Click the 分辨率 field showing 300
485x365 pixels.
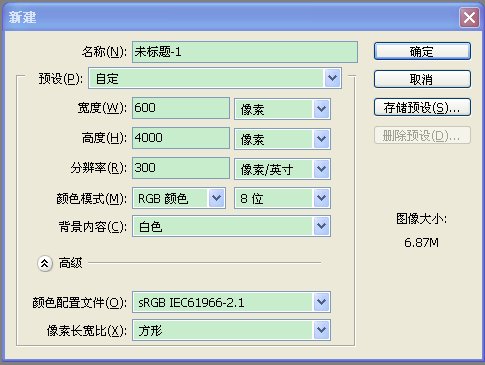click(x=181, y=168)
